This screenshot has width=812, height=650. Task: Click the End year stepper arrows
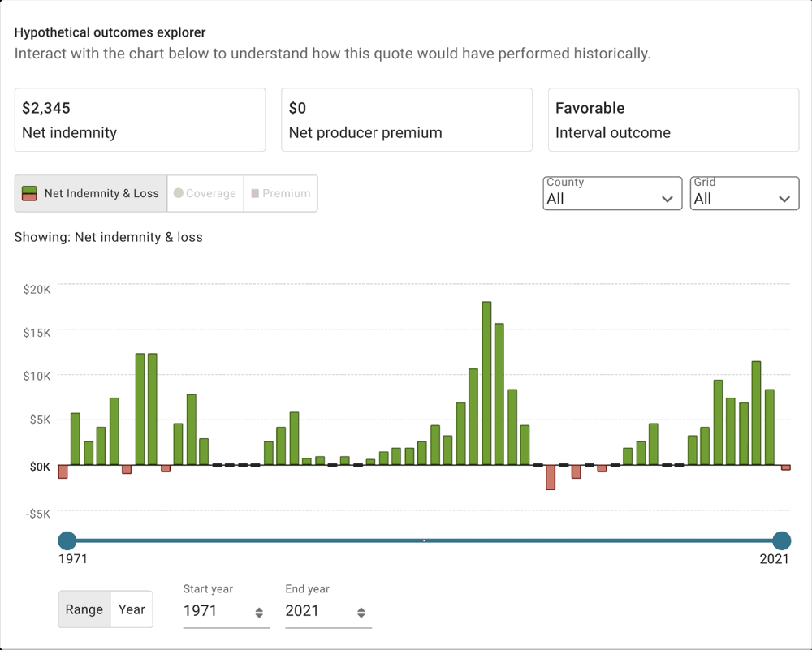click(361, 613)
